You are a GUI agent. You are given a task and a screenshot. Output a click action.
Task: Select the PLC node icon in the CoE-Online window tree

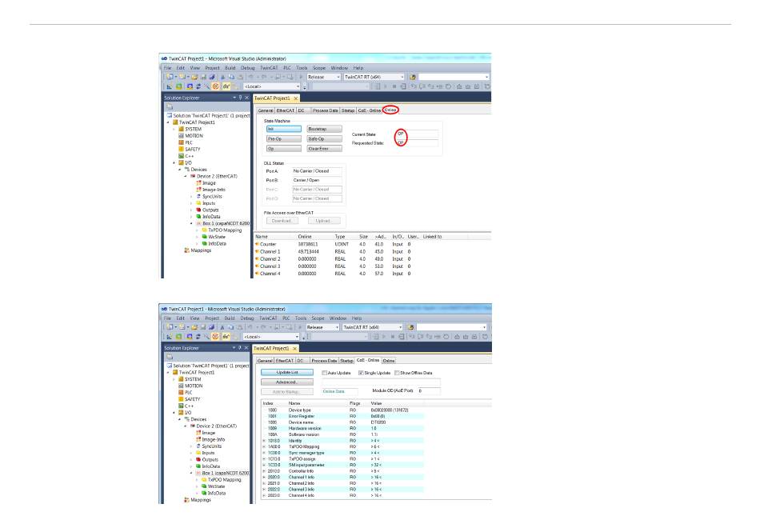coord(181,393)
